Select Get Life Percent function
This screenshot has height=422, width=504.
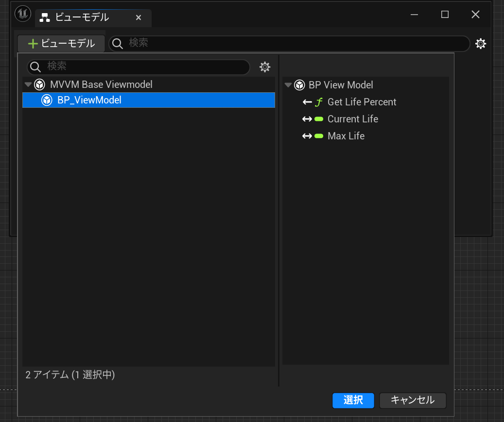[x=365, y=102]
